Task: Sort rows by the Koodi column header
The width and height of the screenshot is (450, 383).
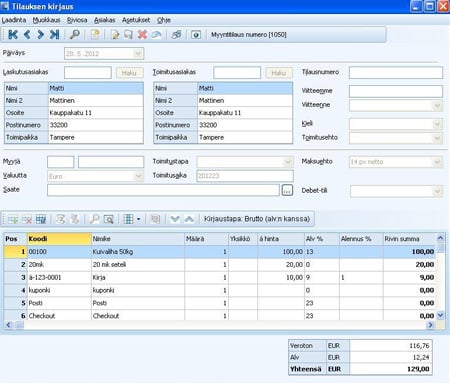Action: pyautogui.click(x=59, y=239)
